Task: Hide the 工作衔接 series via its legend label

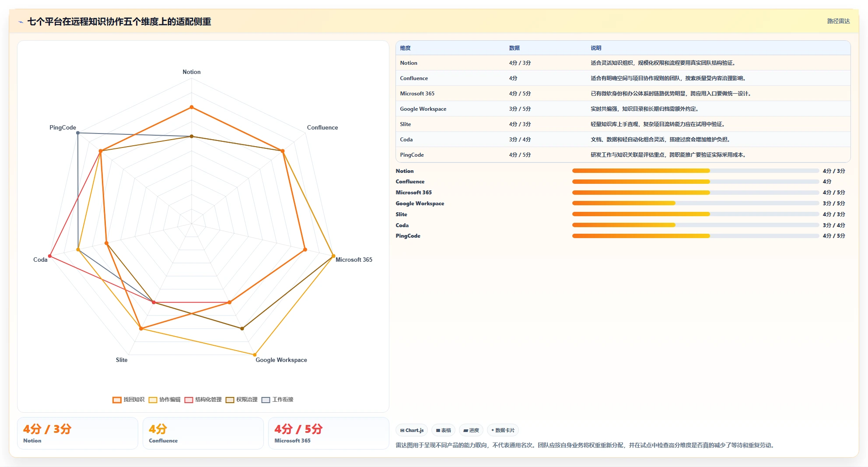Action: pos(283,400)
